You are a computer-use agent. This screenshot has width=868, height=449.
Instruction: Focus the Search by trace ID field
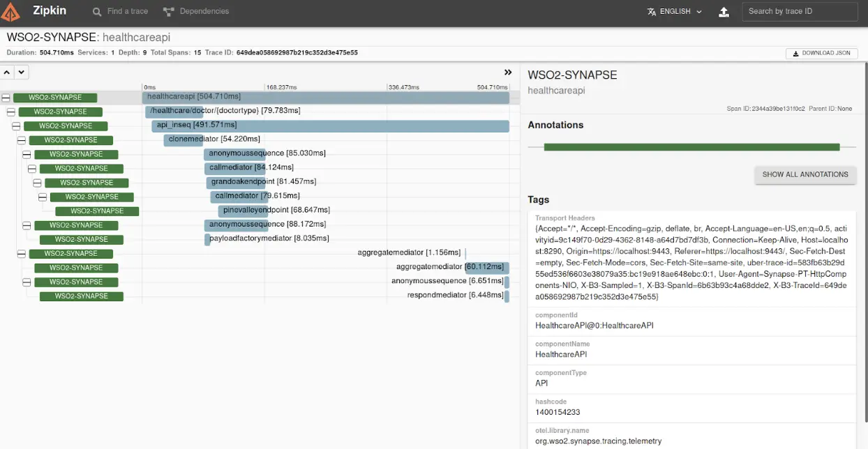(x=799, y=11)
